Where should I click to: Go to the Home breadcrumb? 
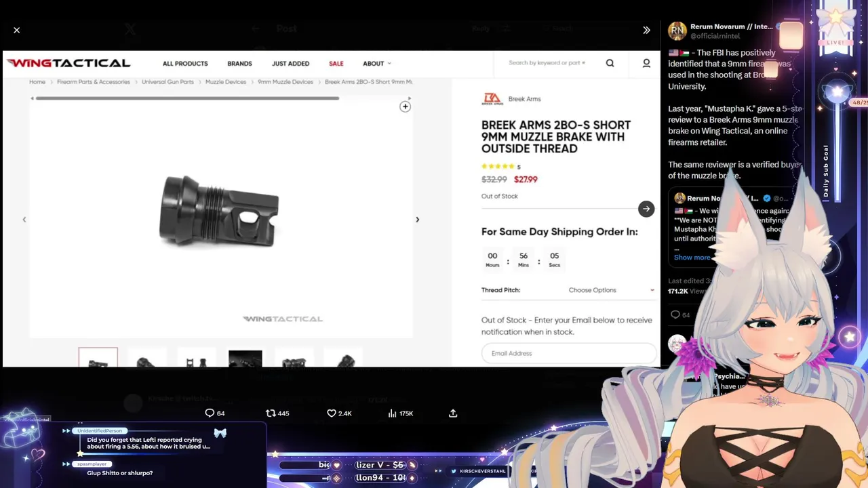(x=37, y=82)
